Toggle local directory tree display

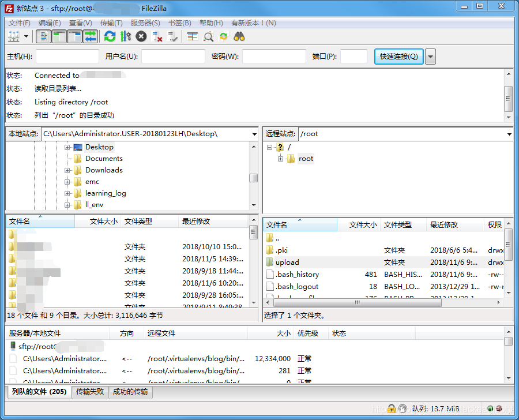point(59,36)
